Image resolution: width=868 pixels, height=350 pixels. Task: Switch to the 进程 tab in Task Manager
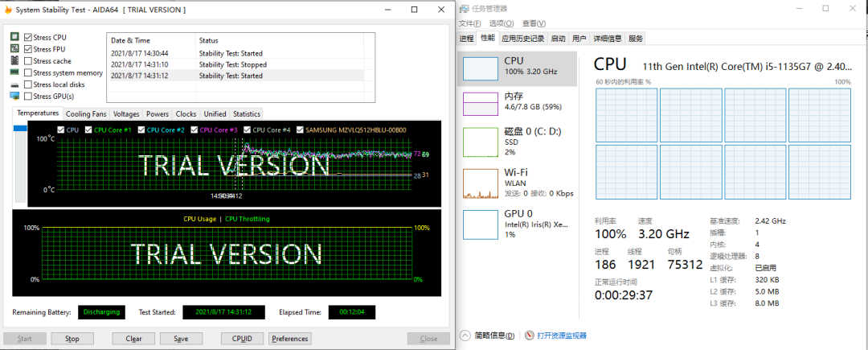[467, 39]
